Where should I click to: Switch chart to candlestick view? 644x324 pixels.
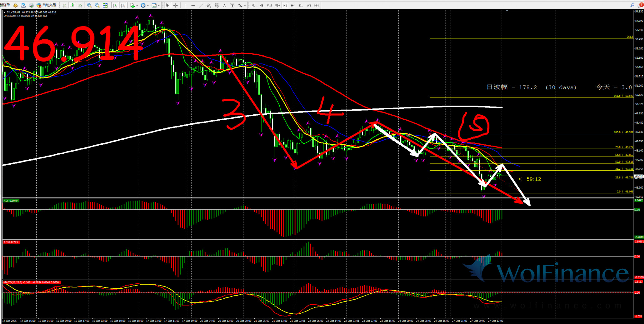72,5
